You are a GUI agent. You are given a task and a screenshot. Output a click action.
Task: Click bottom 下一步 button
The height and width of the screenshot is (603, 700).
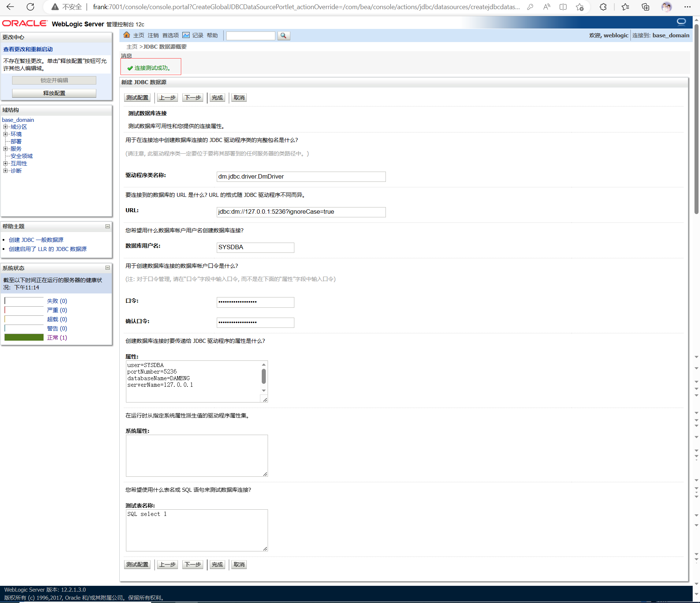[193, 565]
